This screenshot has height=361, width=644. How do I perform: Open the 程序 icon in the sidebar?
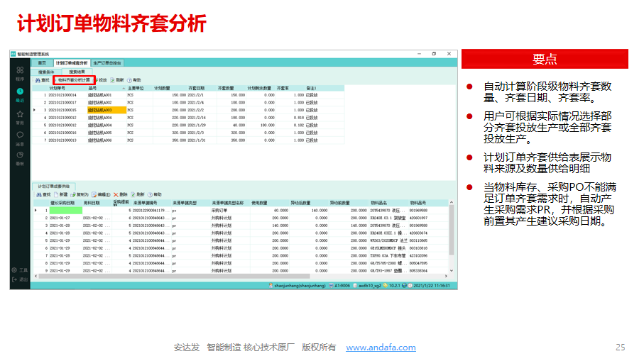pyautogui.click(x=20, y=72)
